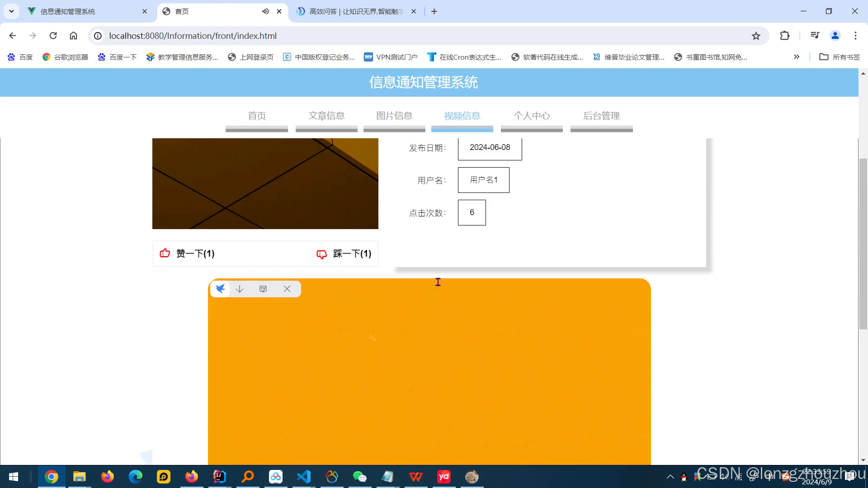Expand the tab search dropdown
The width and height of the screenshot is (868, 488).
(11, 11)
